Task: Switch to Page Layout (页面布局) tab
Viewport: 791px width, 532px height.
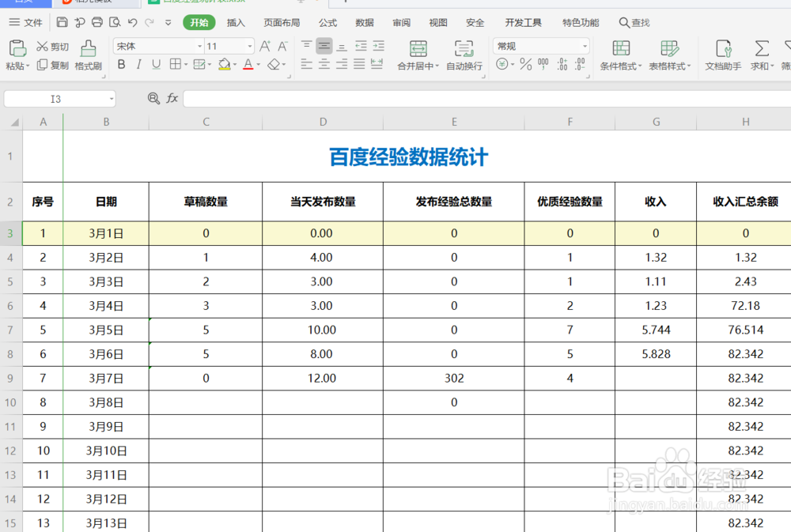Action: point(282,23)
